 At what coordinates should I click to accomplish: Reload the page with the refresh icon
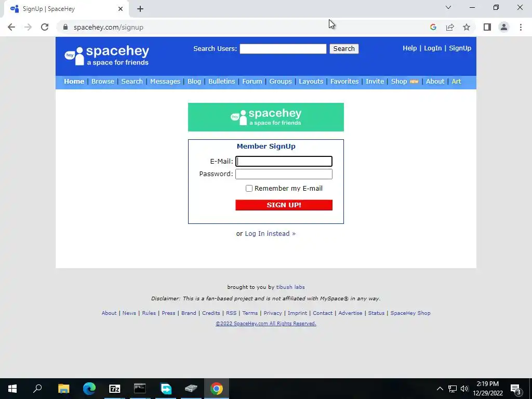[x=45, y=27]
